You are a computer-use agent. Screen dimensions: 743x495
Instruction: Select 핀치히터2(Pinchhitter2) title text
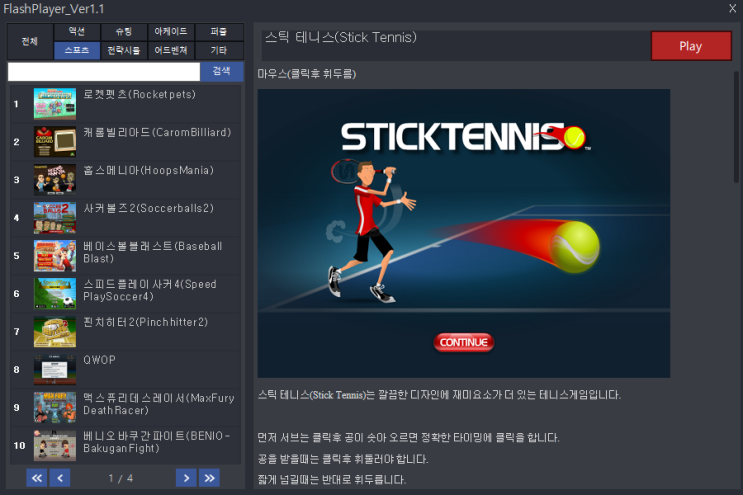(x=145, y=322)
